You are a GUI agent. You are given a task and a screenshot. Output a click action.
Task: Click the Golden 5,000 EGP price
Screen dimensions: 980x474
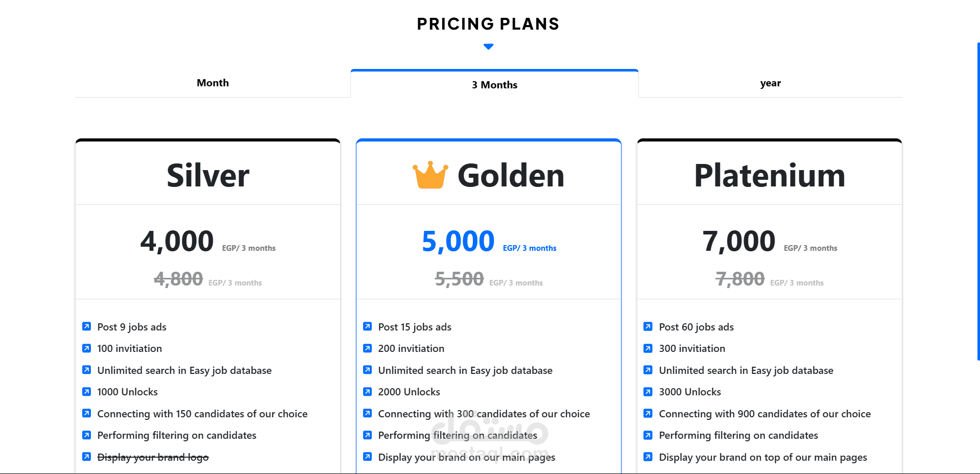coord(458,241)
